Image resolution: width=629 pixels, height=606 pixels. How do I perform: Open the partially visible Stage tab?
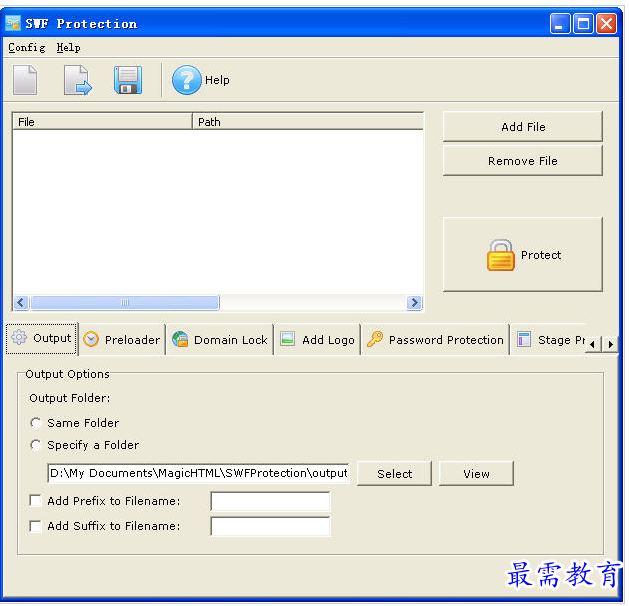click(548, 340)
